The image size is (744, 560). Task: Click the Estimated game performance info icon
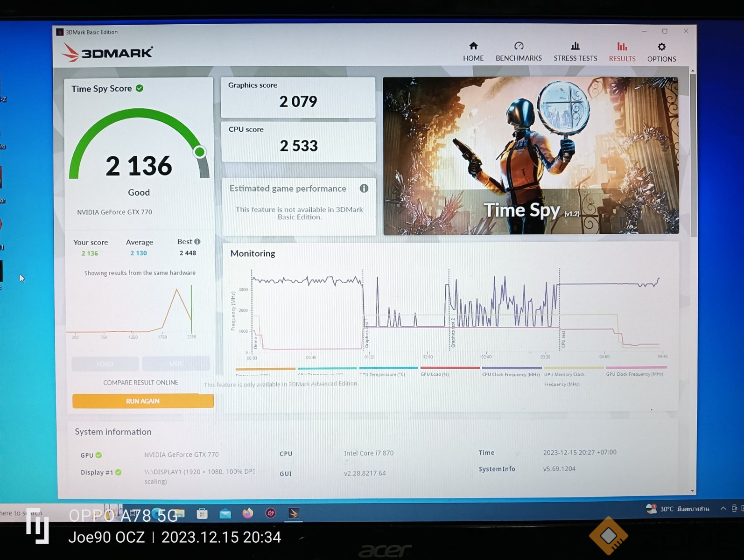click(x=364, y=188)
